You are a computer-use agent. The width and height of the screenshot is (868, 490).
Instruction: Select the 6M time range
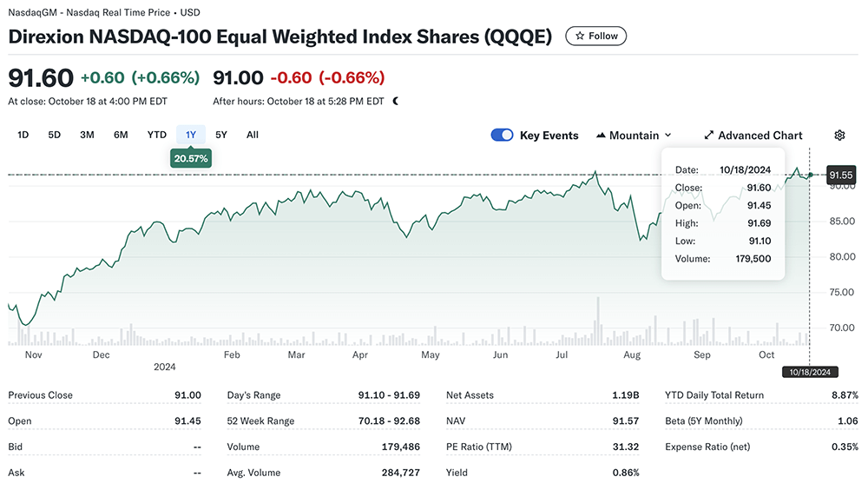(x=121, y=135)
